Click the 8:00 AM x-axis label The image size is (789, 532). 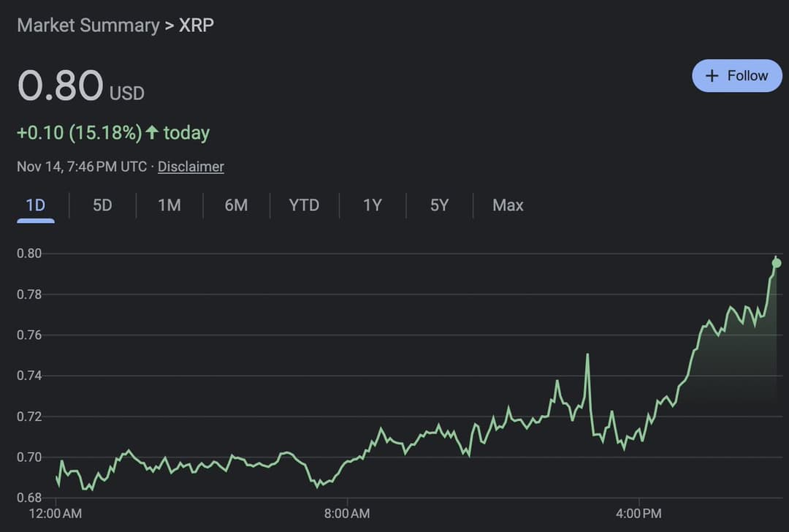coord(347,514)
